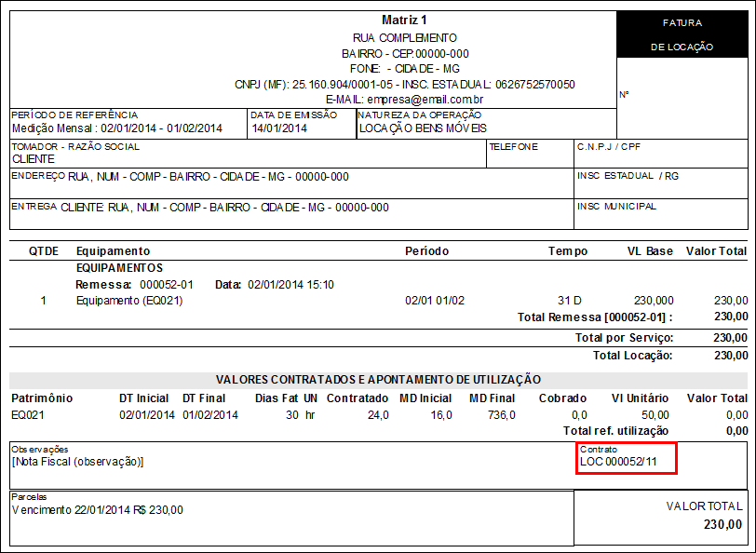Click the 'DT Inicial' column header
Image resolution: width=756 pixels, height=553 pixels.
(x=143, y=398)
